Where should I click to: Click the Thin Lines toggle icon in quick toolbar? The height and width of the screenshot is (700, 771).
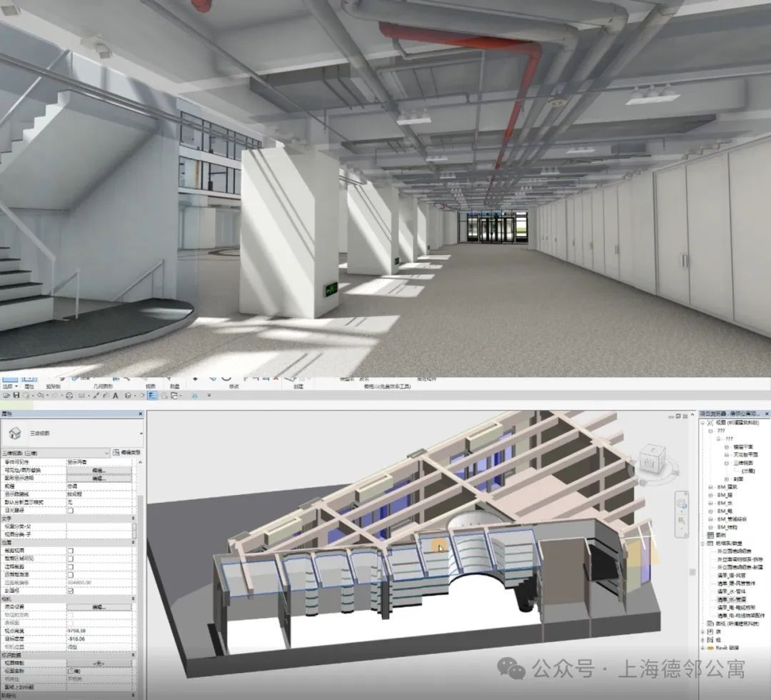[152, 396]
